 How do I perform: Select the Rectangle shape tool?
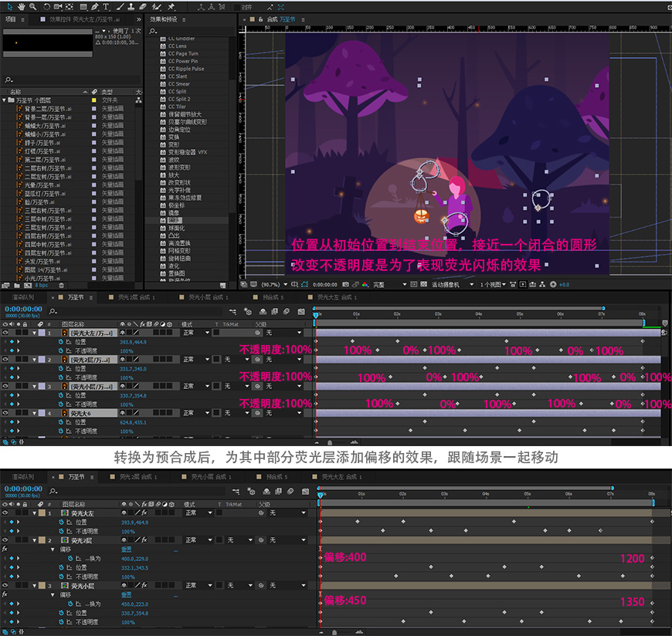83,7
